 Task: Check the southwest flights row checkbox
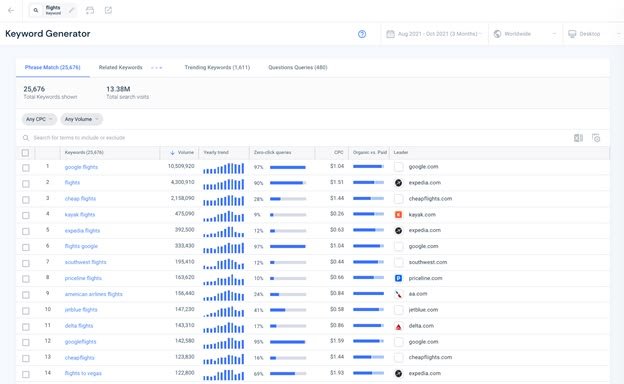click(x=25, y=263)
